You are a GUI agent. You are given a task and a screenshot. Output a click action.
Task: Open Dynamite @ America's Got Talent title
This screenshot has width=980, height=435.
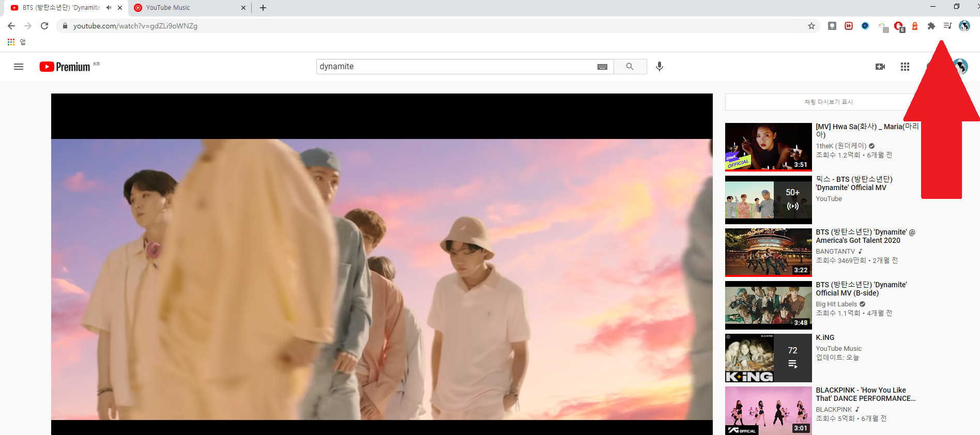pos(865,236)
